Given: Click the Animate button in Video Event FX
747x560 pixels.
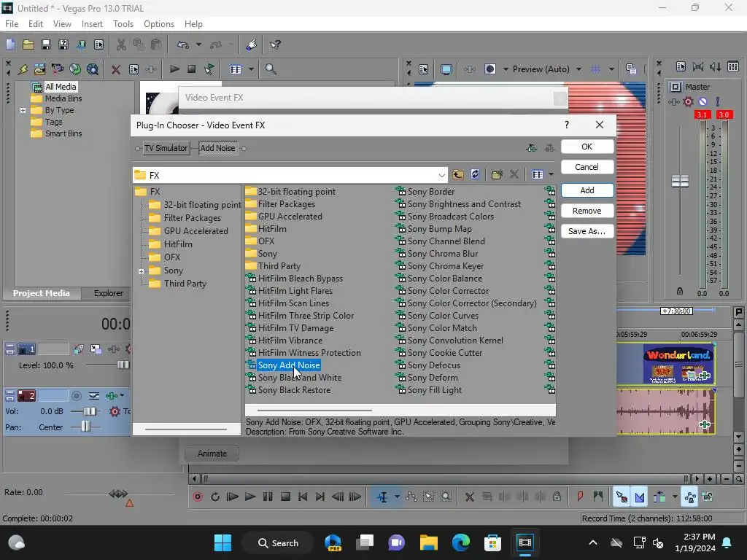Looking at the screenshot, I should pyautogui.click(x=212, y=454).
